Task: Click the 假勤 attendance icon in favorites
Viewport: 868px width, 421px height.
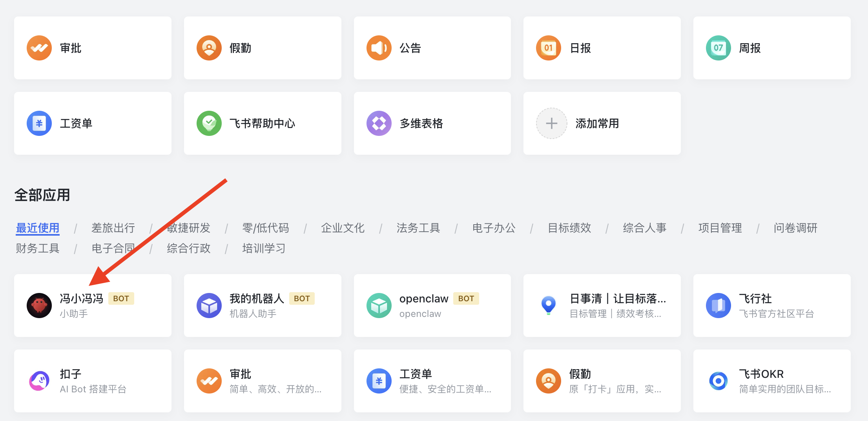Action: pyautogui.click(x=209, y=48)
